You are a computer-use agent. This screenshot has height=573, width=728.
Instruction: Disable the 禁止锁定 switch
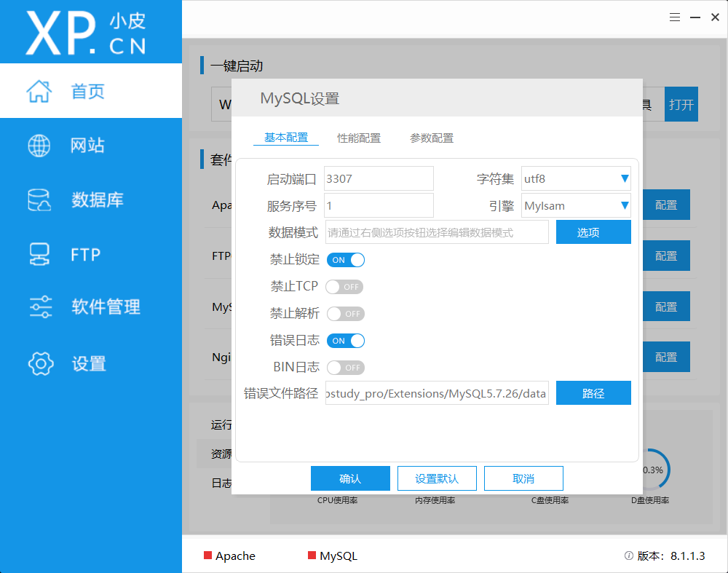coord(345,259)
